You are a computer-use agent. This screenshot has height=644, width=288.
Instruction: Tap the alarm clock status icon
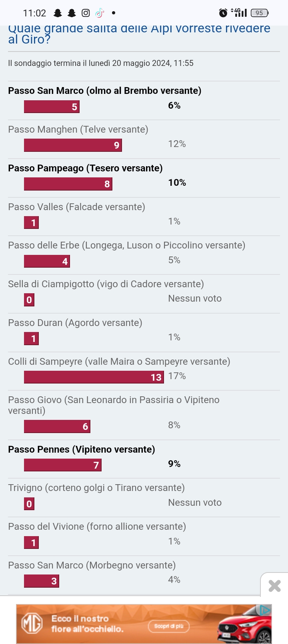[x=223, y=13]
